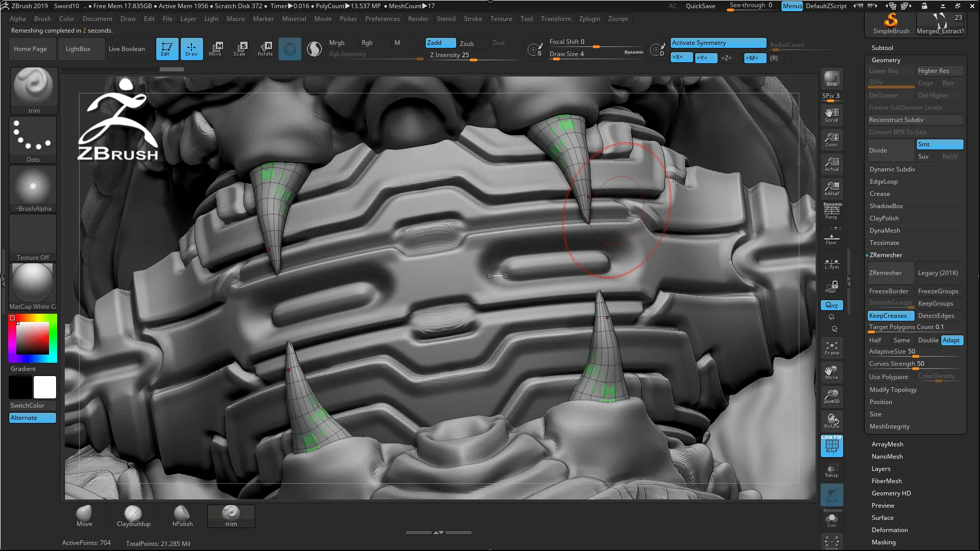The image size is (980, 551).
Task: Toggle the Persp perspective icon
Action: coord(831,211)
